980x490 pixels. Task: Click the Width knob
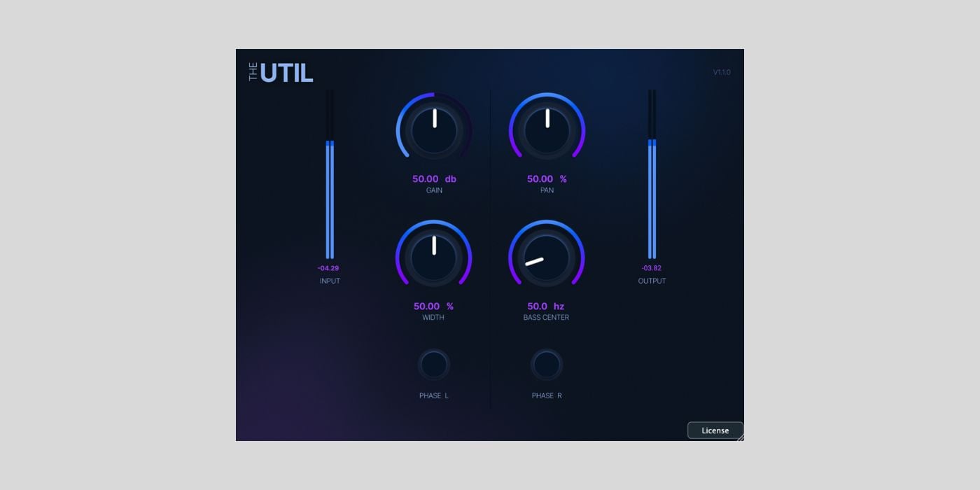[x=434, y=258]
